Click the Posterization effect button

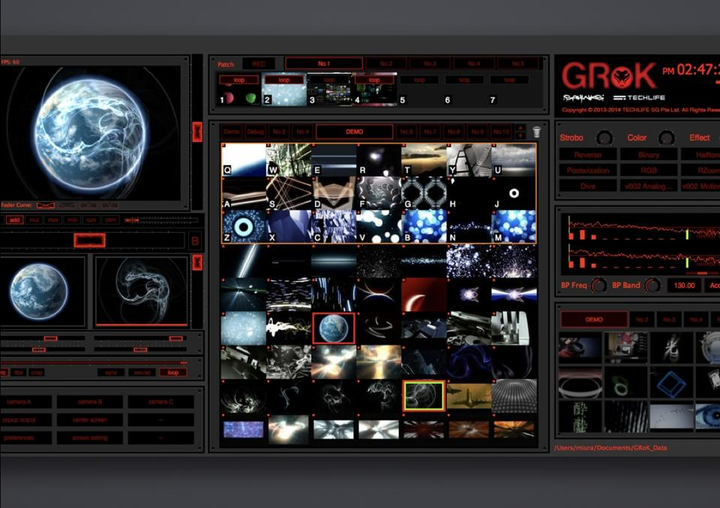click(588, 170)
